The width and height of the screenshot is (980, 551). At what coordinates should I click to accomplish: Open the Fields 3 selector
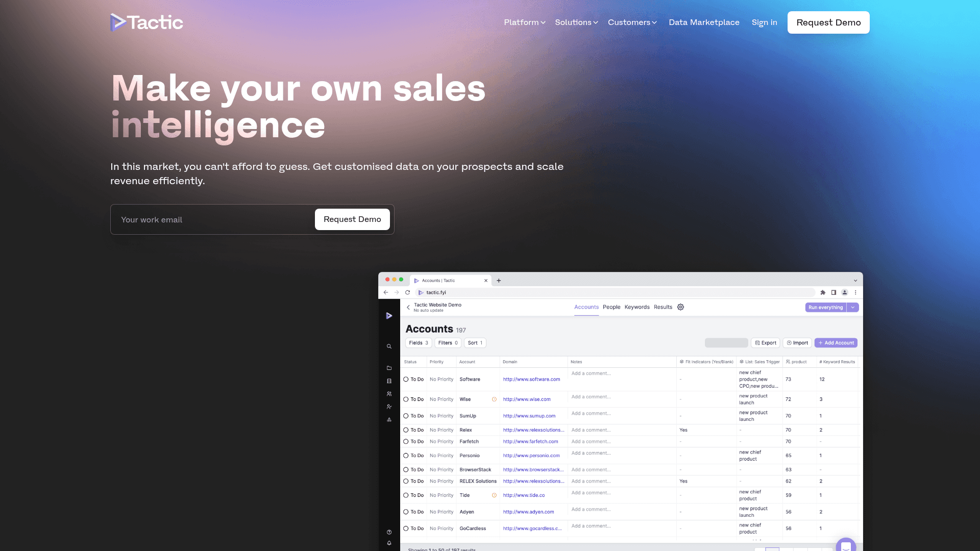coord(419,343)
